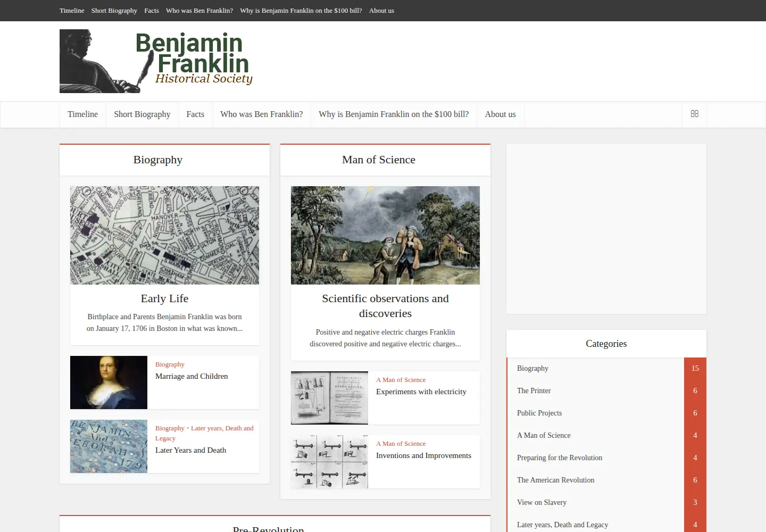766x532 pixels.
Task: Select The Printer category
Action: tap(534, 390)
